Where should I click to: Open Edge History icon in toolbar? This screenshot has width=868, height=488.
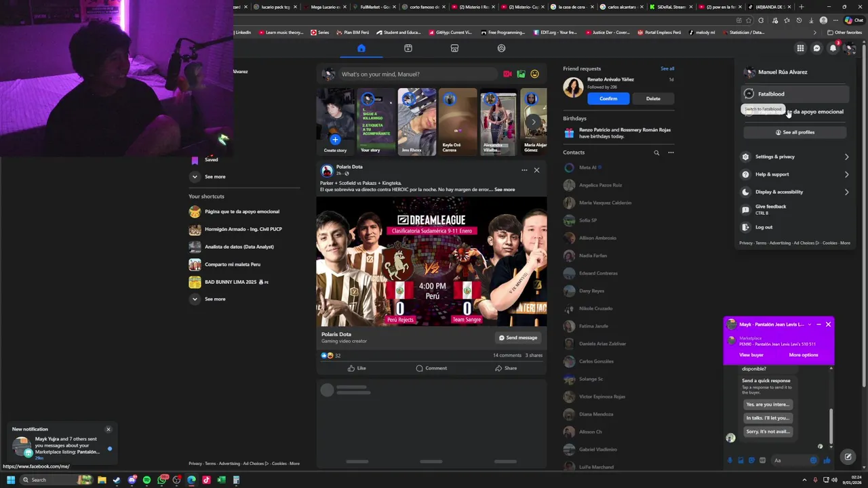[800, 20]
